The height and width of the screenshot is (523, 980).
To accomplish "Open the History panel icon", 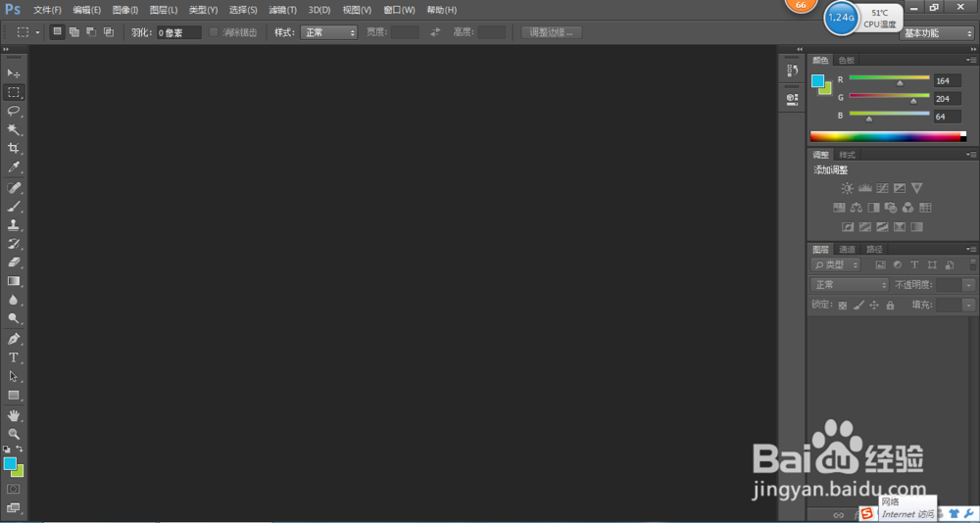I will (x=793, y=70).
